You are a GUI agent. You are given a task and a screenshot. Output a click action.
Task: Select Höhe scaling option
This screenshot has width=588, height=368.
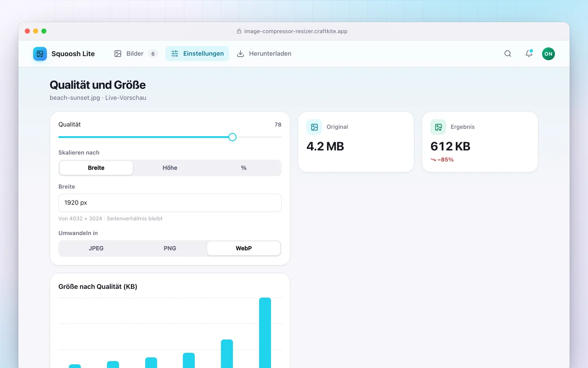[x=170, y=168]
